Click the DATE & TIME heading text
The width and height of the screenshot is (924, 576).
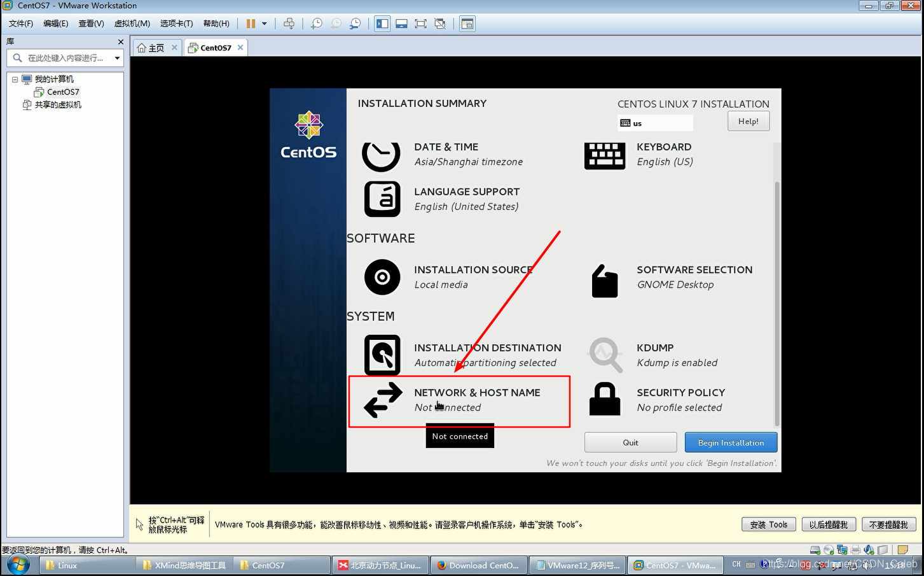click(x=446, y=147)
